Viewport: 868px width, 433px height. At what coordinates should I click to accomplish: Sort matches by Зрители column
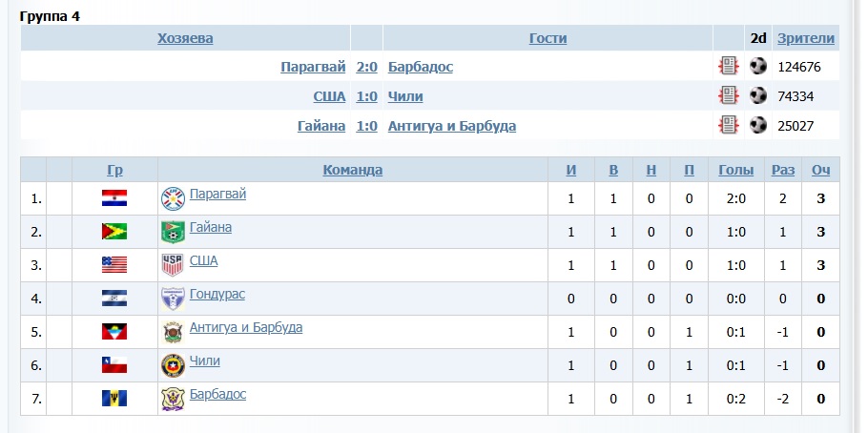tap(805, 38)
